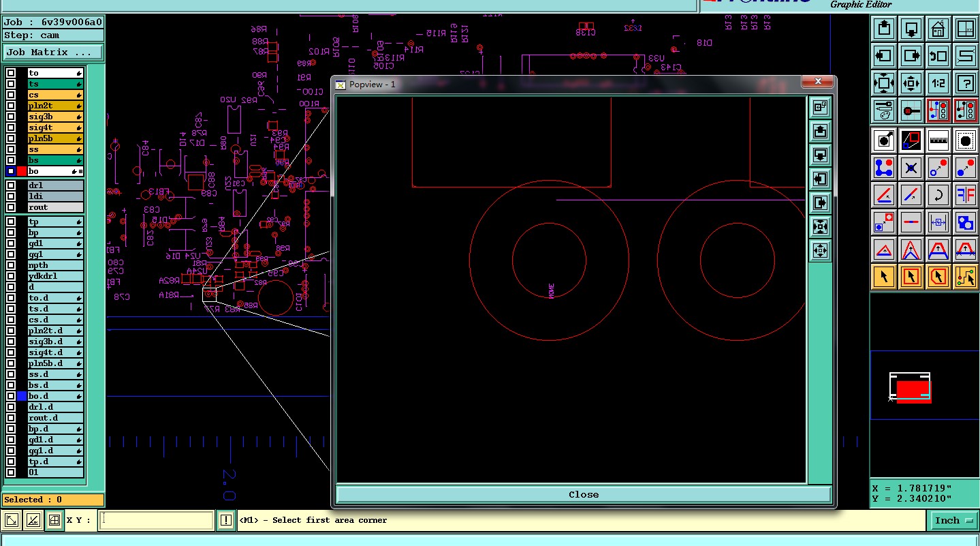This screenshot has width=980, height=546.
Task: Click the red color swatch of layer bo
Action: pos(22,171)
